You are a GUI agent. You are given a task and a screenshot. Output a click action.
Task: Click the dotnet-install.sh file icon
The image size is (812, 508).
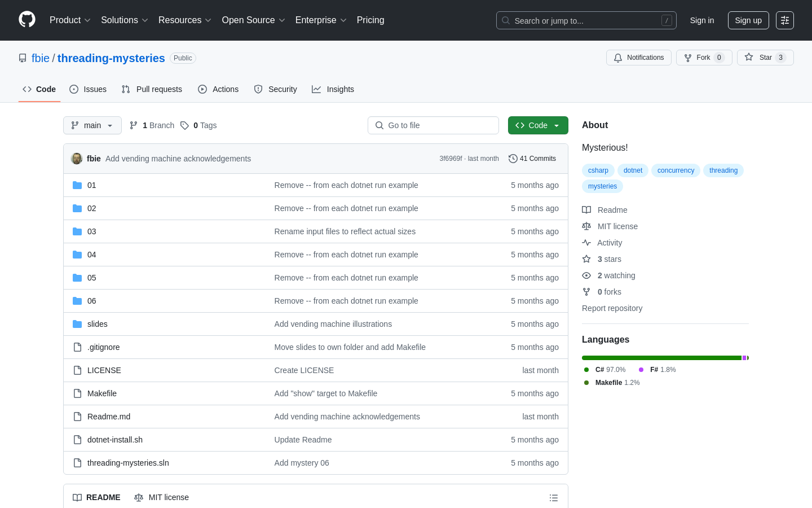[77, 440]
